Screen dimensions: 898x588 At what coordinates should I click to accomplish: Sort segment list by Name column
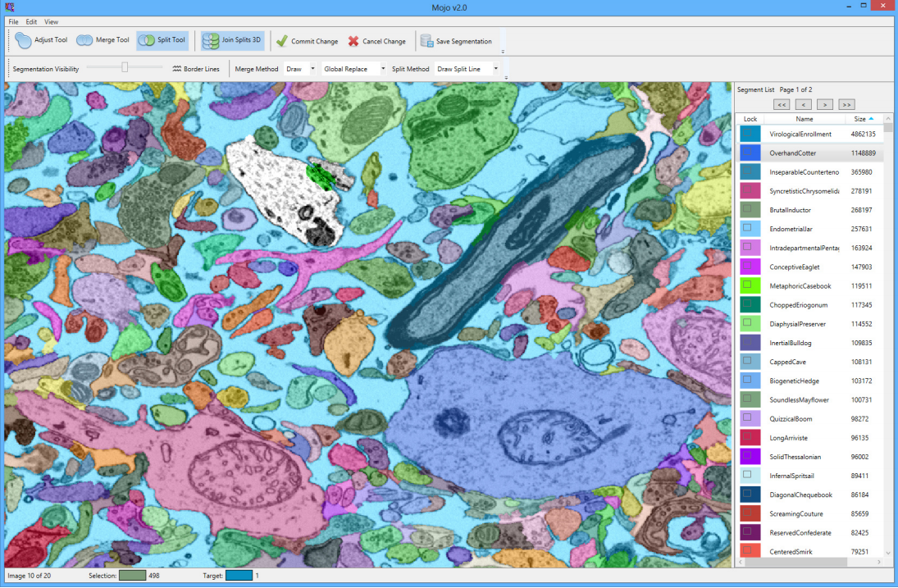click(804, 119)
